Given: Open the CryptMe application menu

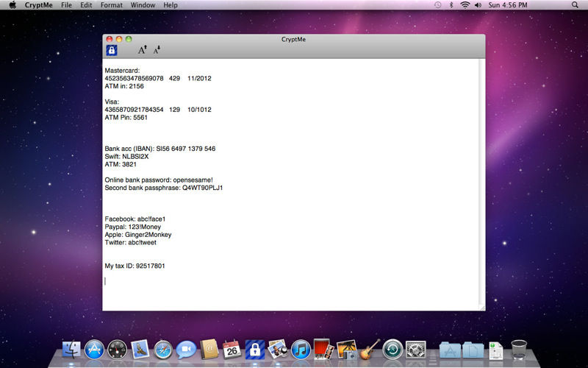Looking at the screenshot, I should click(39, 5).
